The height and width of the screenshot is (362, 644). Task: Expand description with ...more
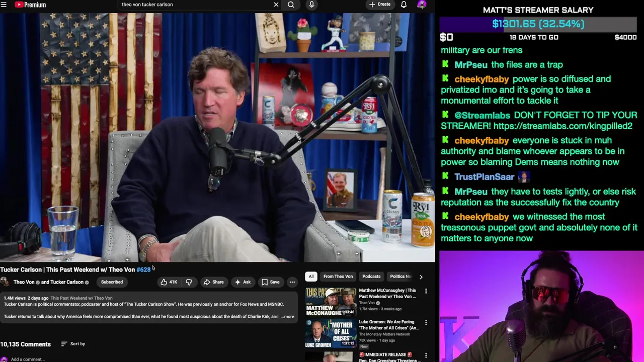[x=288, y=317]
